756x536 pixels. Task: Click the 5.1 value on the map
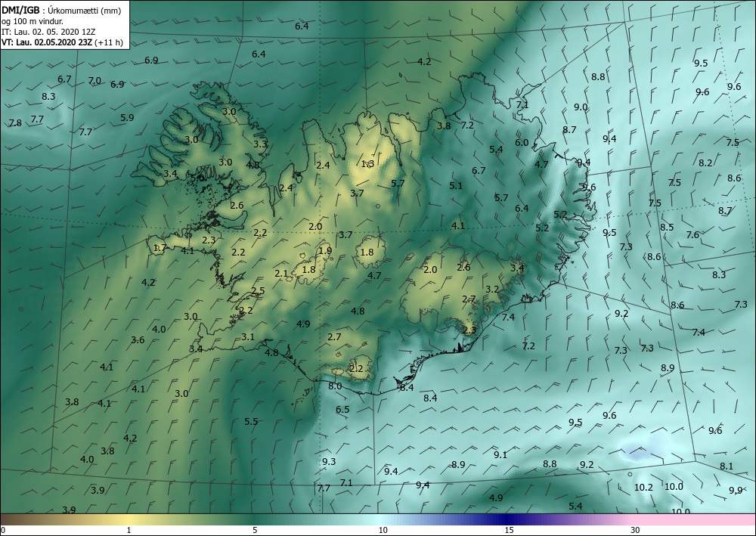pos(456,185)
